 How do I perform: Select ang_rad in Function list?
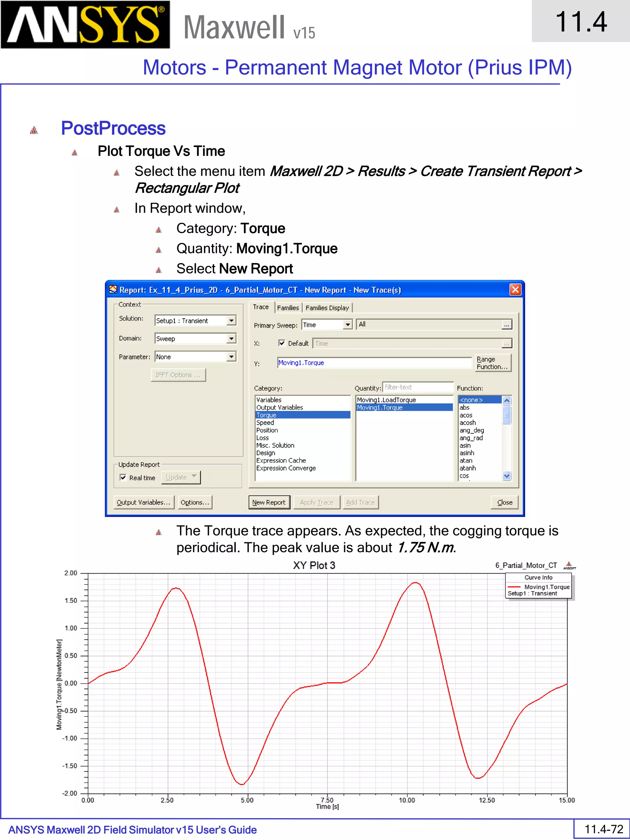tap(480, 438)
